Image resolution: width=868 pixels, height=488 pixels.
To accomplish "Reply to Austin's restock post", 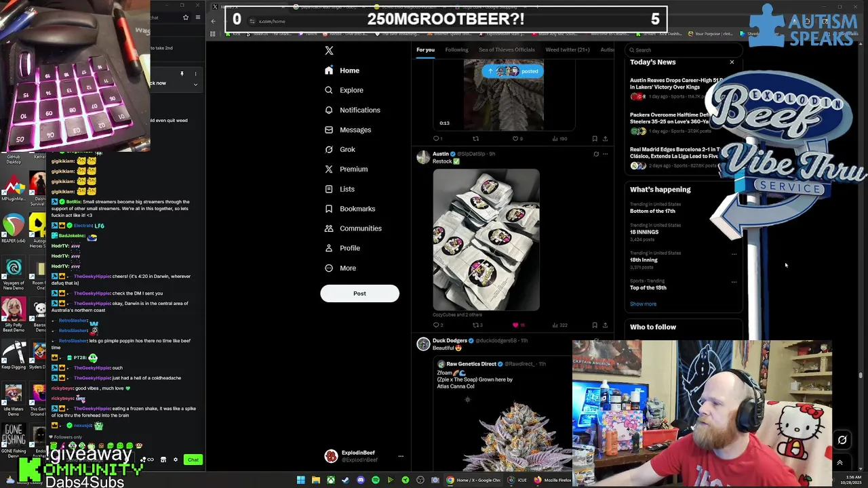I will [437, 325].
